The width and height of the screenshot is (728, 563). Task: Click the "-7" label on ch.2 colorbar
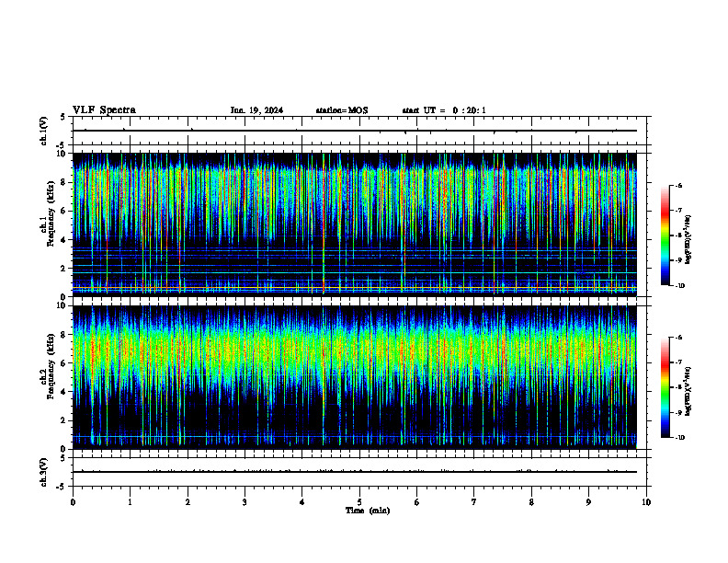pyautogui.click(x=678, y=362)
